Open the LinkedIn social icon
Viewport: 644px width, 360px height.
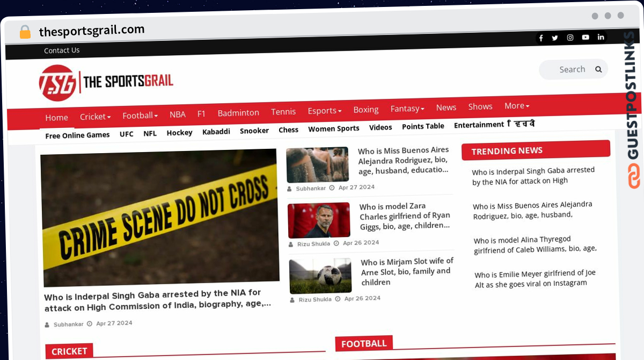(x=601, y=37)
